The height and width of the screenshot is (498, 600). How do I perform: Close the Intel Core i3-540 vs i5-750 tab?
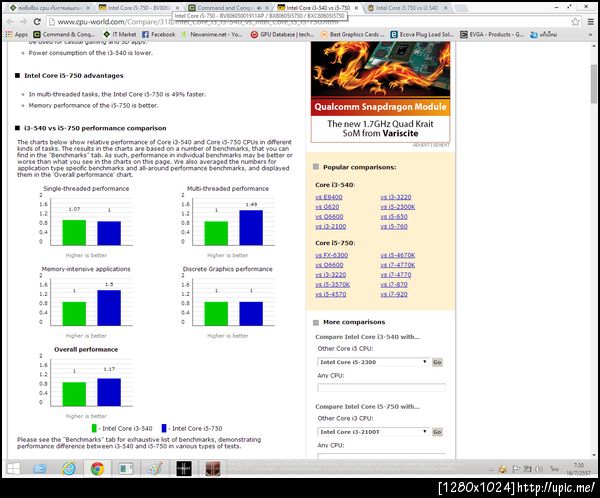tap(356, 8)
